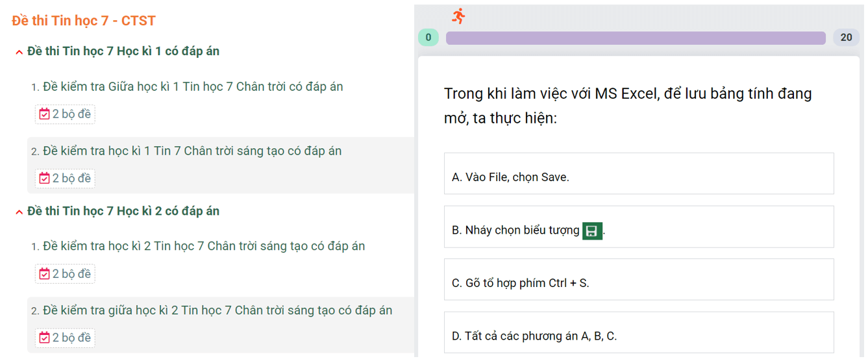Image resolution: width=868 pixels, height=361 pixels.
Task: Click the purple quiz progress bar
Action: coord(635,38)
